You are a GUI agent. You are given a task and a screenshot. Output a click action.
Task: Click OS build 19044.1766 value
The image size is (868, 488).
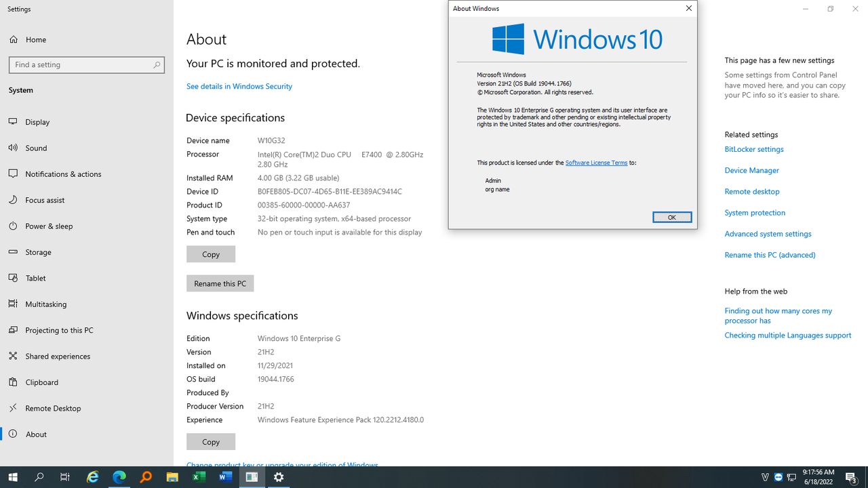(x=276, y=379)
